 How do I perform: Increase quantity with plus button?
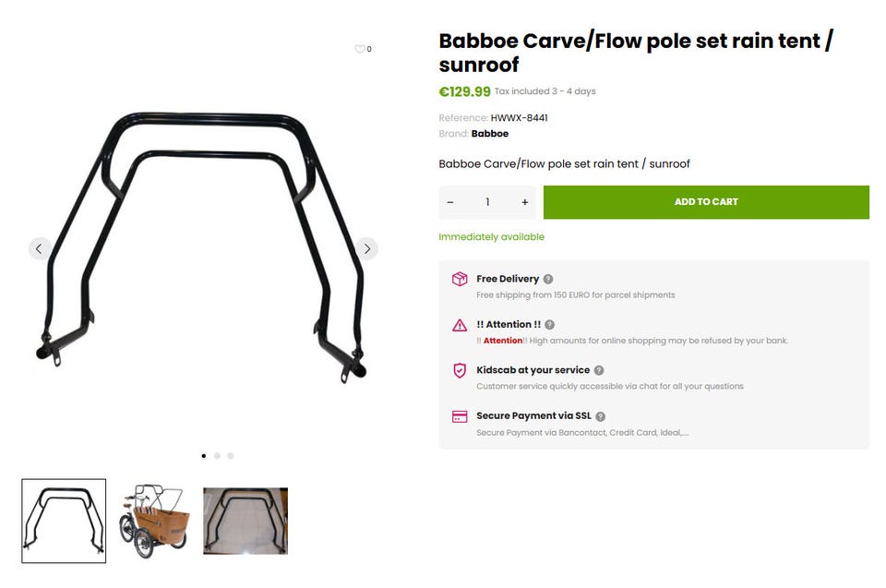pos(525,202)
